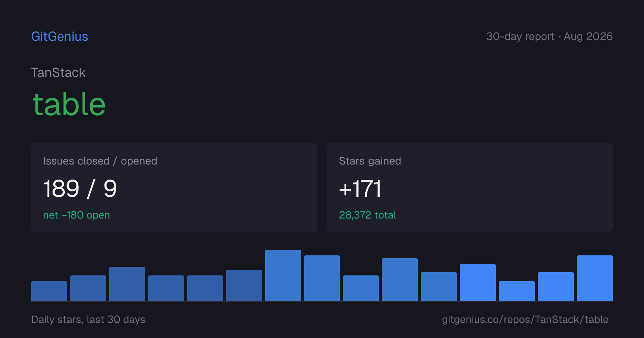This screenshot has height=338, width=644.
Task: Click the green "table" repository title
Action: point(69,104)
